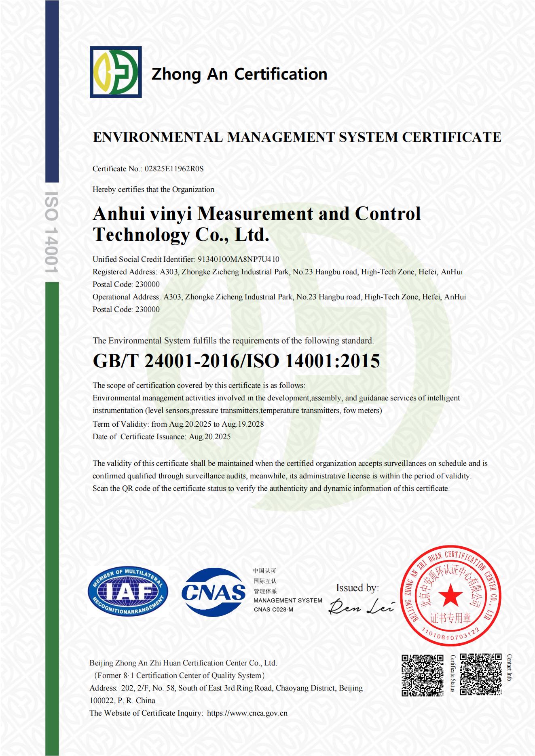Click the Beijing address line with Chaoyang District
This screenshot has height=756, width=535.
pyautogui.click(x=226, y=688)
